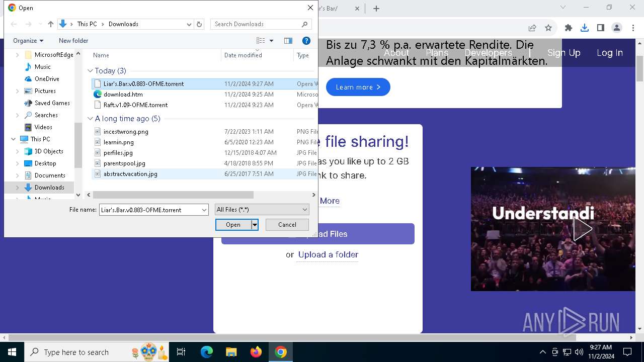Open Searches in navigation tree
644x362 pixels.
click(x=46, y=115)
